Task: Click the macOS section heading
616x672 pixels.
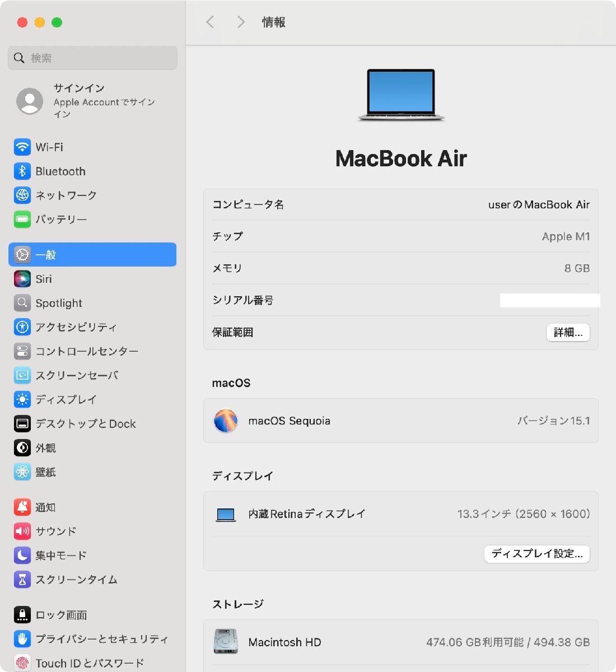Action: click(231, 384)
